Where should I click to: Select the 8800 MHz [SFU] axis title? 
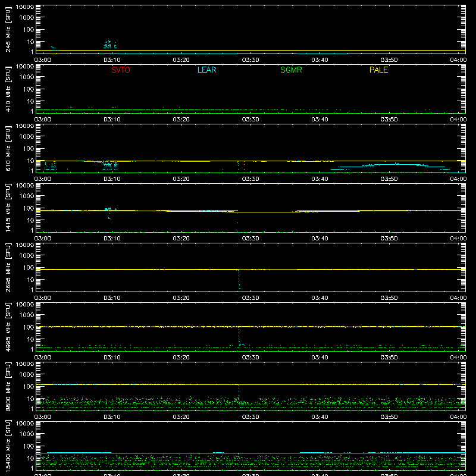click(8, 387)
